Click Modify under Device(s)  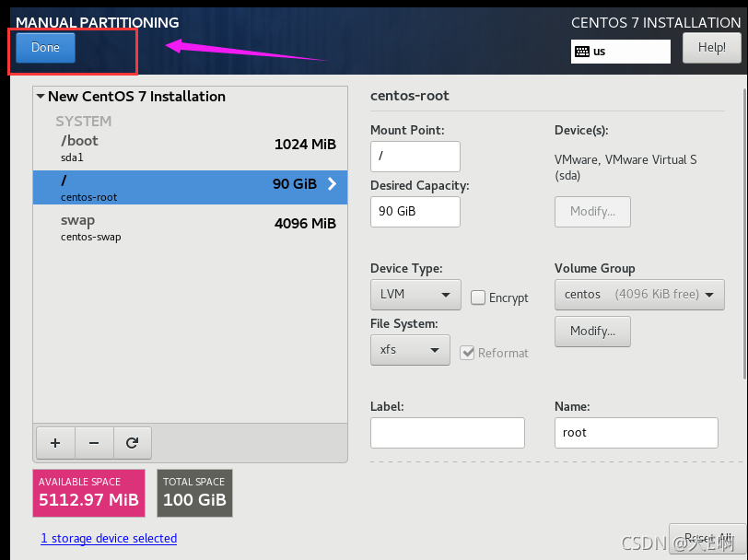(592, 212)
